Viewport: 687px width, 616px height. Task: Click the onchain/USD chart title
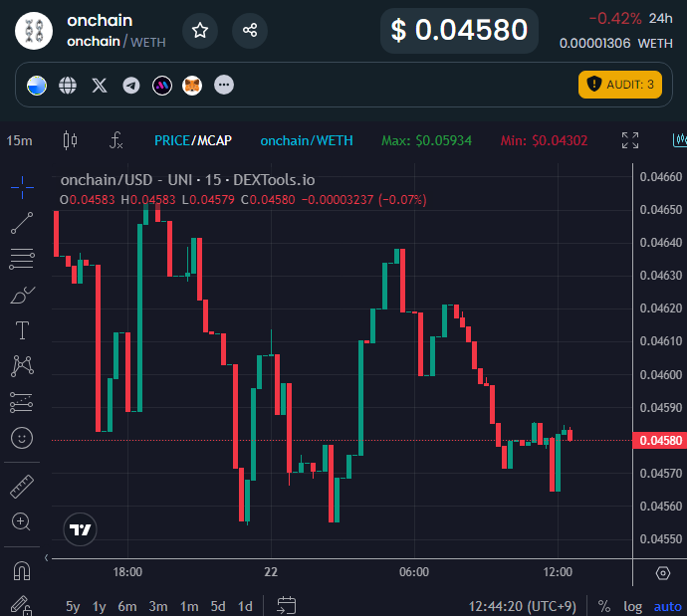187,180
